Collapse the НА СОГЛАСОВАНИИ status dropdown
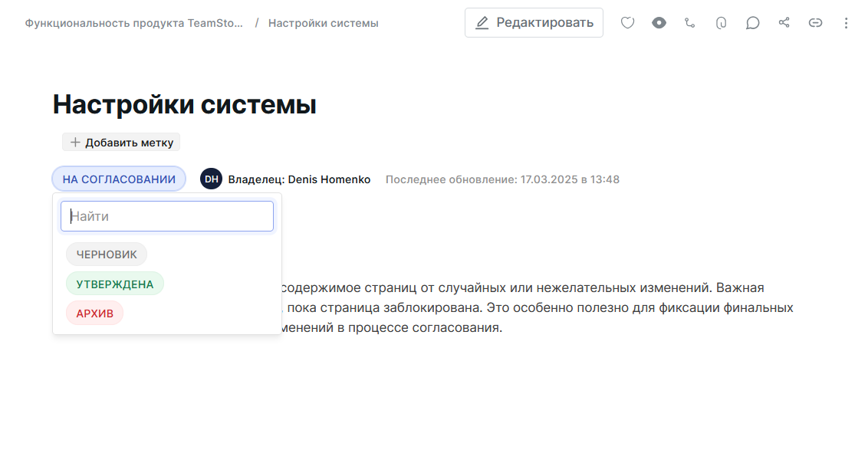868x463 pixels. pyautogui.click(x=119, y=179)
